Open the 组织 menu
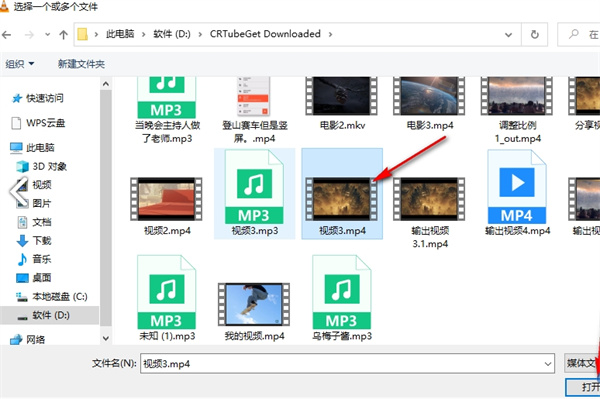This screenshot has height=399, width=600. pyautogui.click(x=20, y=64)
